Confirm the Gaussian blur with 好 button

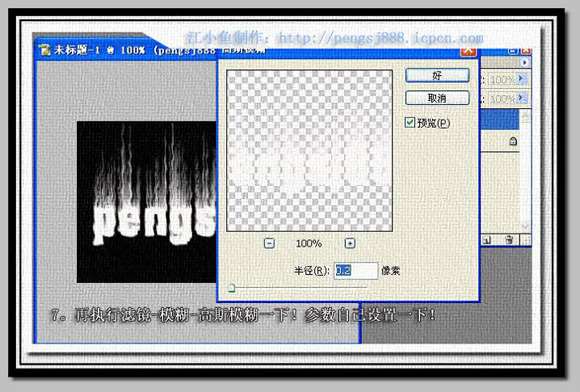pyautogui.click(x=437, y=75)
